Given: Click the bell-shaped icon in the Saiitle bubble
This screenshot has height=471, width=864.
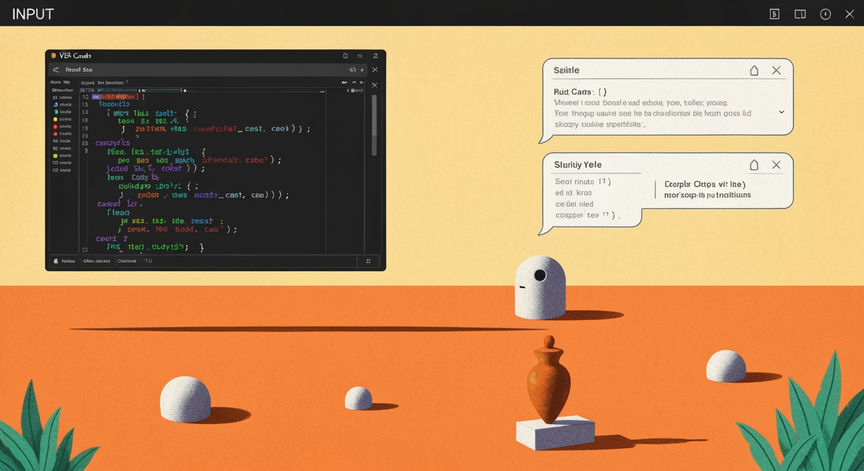Looking at the screenshot, I should click(754, 71).
